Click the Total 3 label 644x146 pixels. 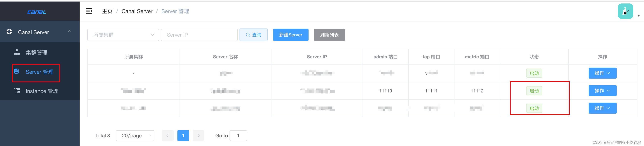(102, 135)
